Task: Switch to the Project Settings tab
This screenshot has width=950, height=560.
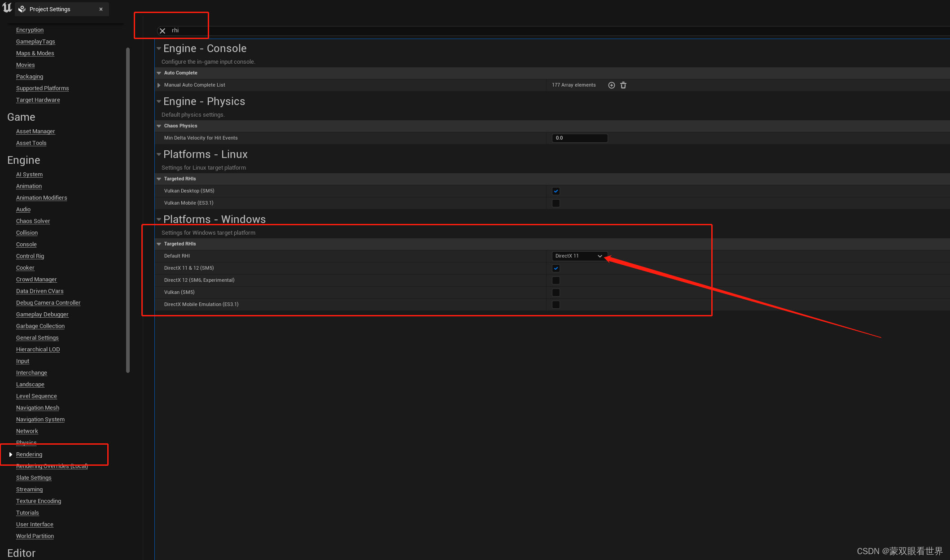Action: [x=49, y=9]
